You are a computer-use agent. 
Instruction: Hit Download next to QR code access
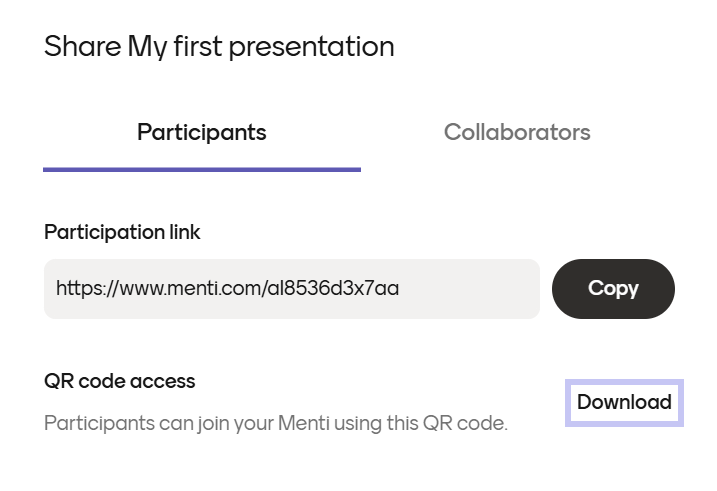[624, 402]
